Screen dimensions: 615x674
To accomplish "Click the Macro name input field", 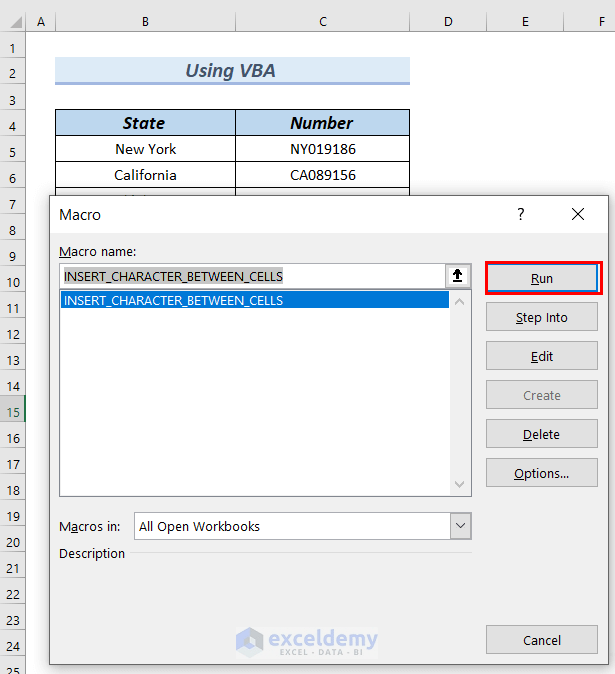I will point(253,276).
